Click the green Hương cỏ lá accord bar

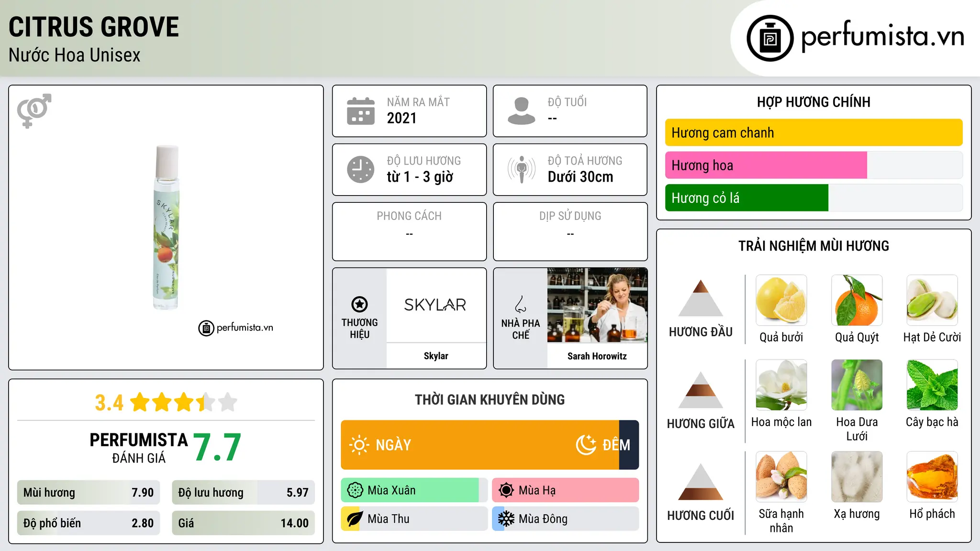click(x=746, y=198)
